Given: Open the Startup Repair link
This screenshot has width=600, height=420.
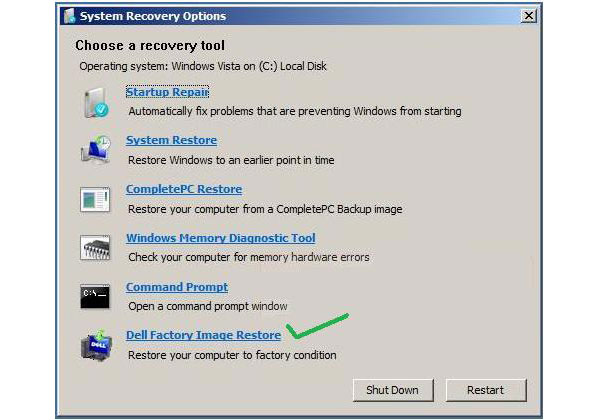Looking at the screenshot, I should (x=167, y=92).
